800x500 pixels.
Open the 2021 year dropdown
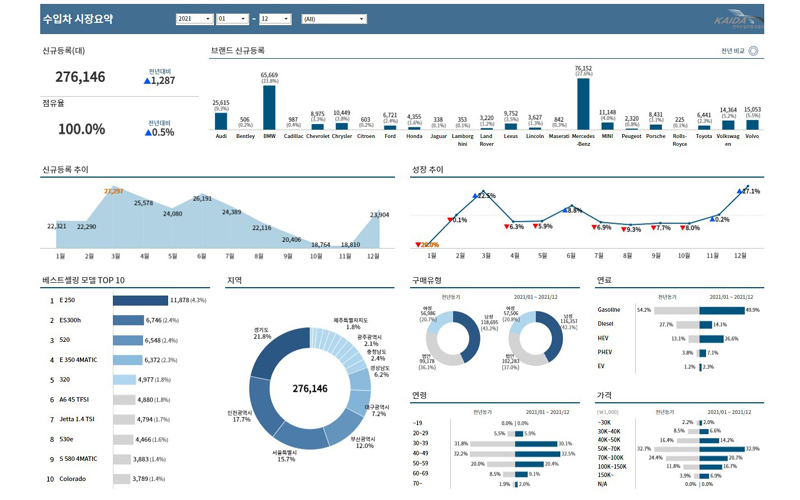194,19
